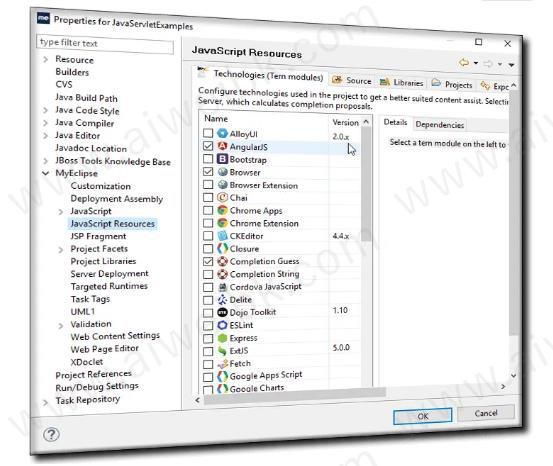Select Web Content Settings item
The height and width of the screenshot is (466, 553).
[x=115, y=336]
